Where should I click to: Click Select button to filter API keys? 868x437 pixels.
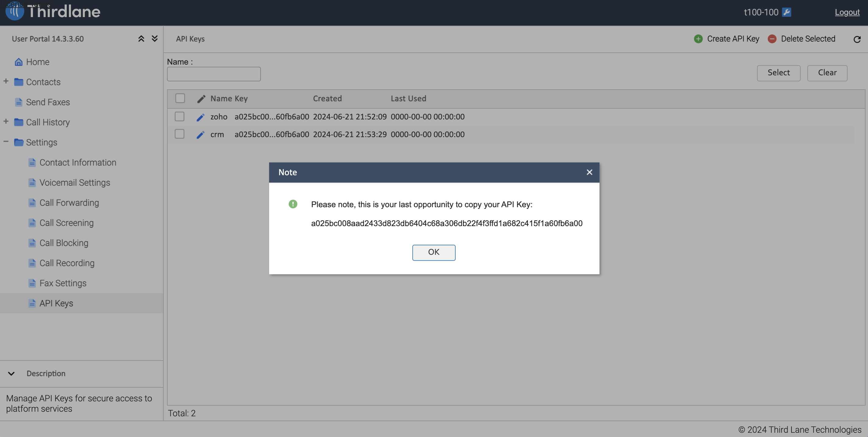(778, 73)
